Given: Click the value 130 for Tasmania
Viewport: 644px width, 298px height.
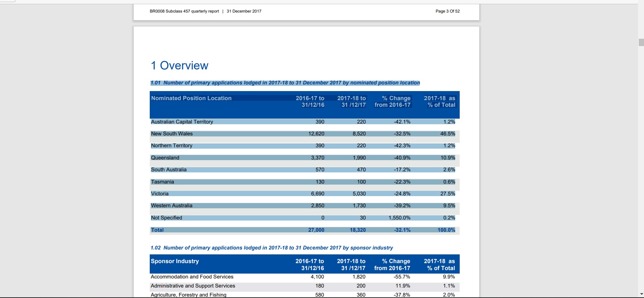Looking at the screenshot, I should click(320, 182).
